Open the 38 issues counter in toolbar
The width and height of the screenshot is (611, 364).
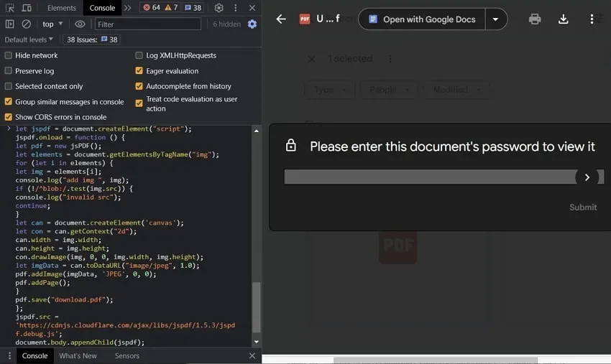click(x=193, y=7)
